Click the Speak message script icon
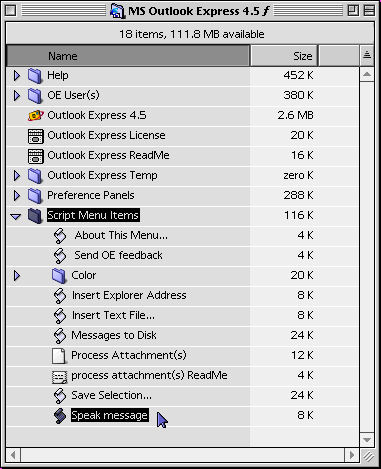The image size is (381, 469). click(60, 416)
